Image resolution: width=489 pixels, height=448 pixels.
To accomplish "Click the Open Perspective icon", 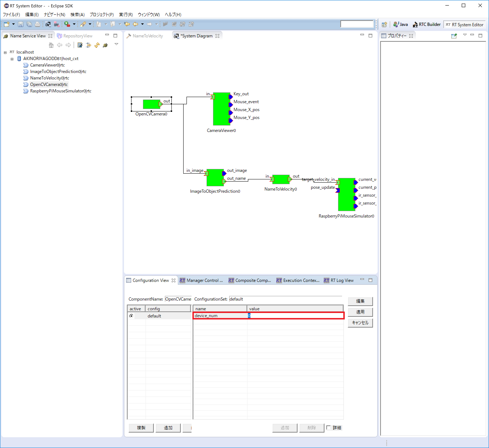I will pos(384,24).
